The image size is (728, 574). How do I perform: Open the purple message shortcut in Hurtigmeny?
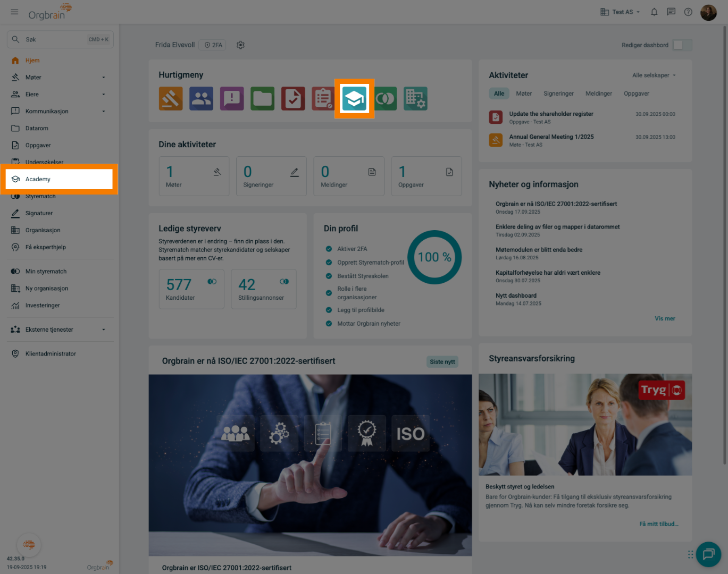232,98
